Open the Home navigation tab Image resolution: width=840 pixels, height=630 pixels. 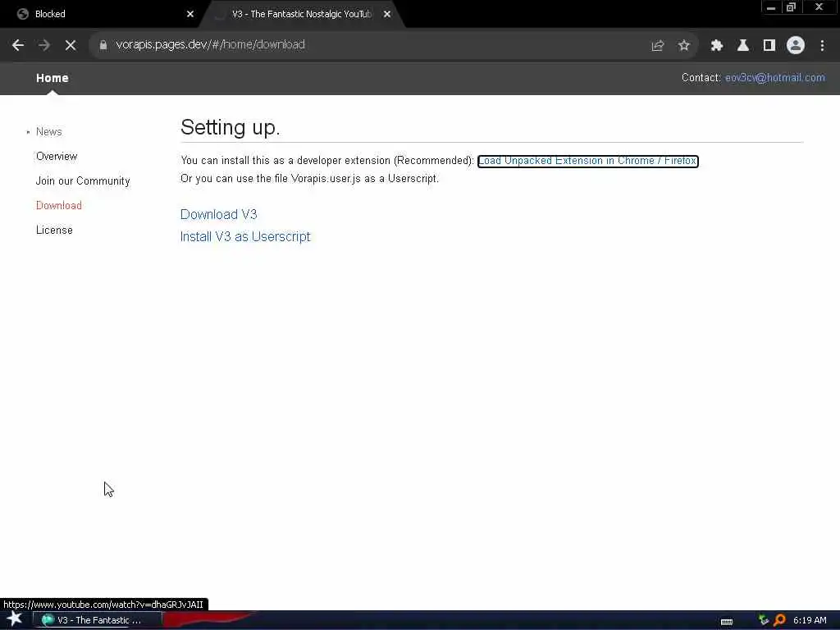pos(52,78)
